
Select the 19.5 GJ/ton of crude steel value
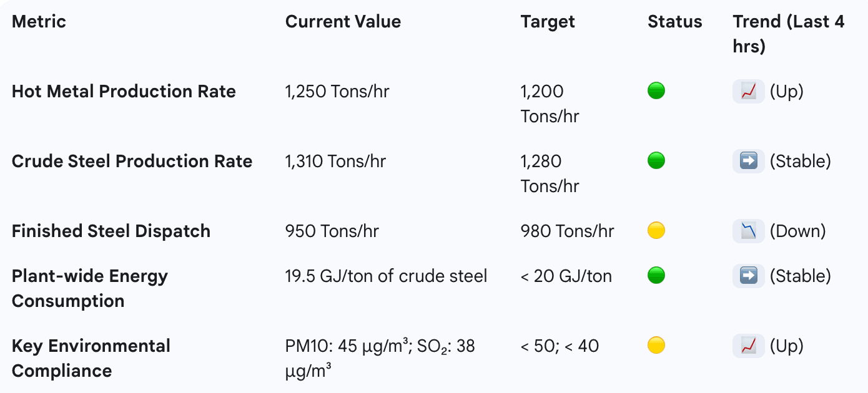(386, 276)
